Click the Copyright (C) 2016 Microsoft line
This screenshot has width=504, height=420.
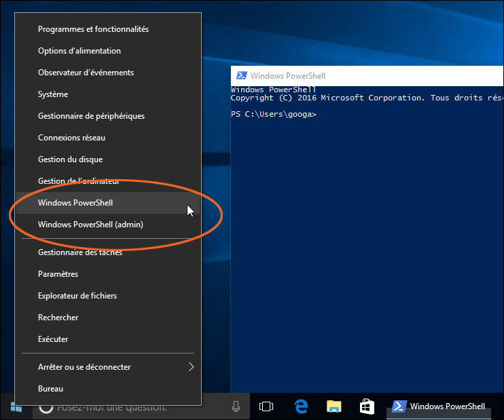pyautogui.click(x=367, y=98)
